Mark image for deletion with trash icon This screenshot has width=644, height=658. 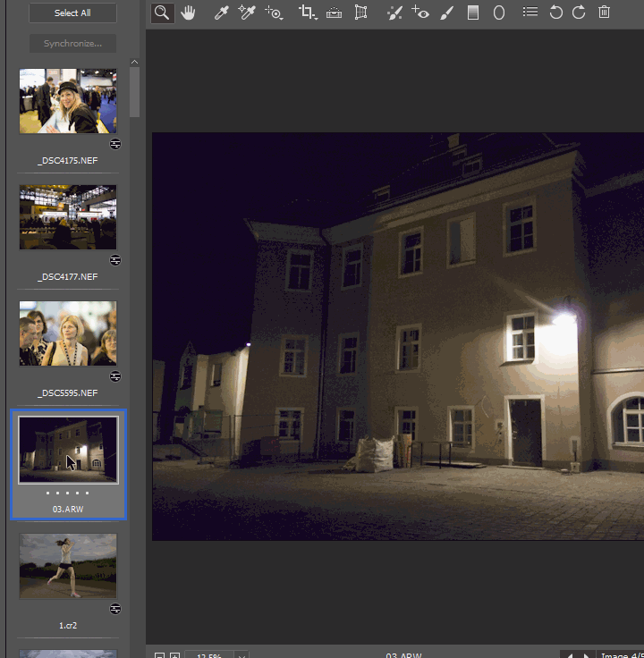(605, 13)
